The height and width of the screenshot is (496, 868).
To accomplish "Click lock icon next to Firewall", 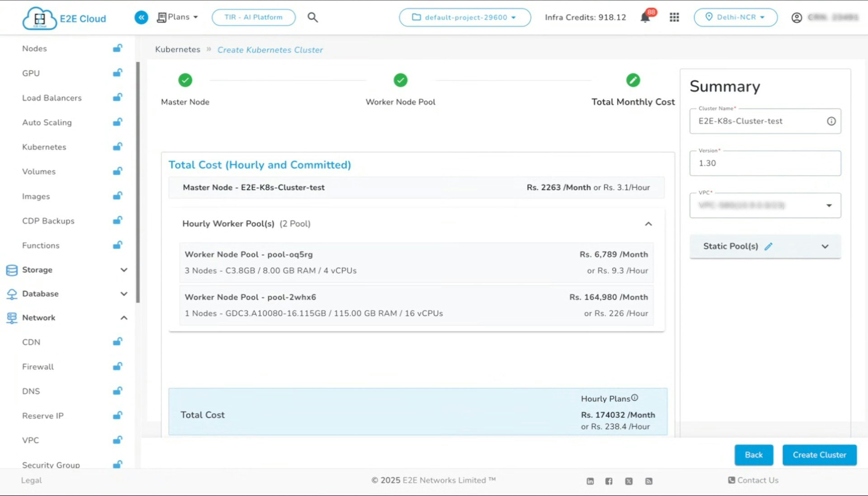I will pos(118,366).
